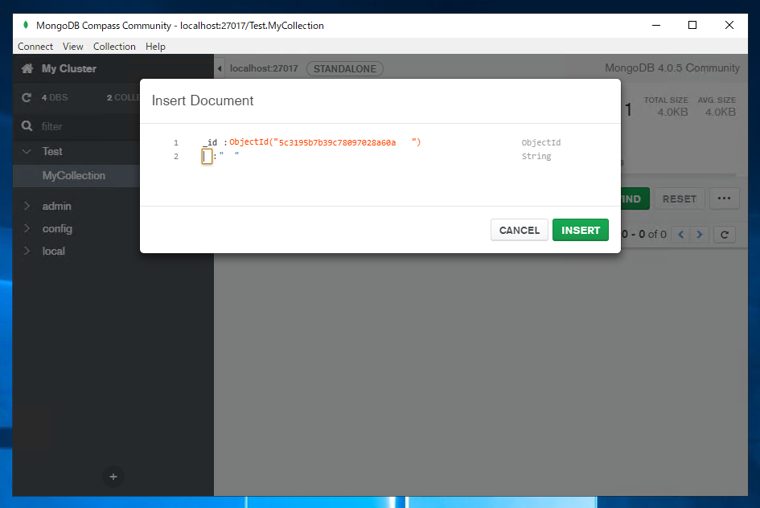Image resolution: width=760 pixels, height=508 pixels.
Task: Click the localhost:27017 host label
Action: point(264,68)
